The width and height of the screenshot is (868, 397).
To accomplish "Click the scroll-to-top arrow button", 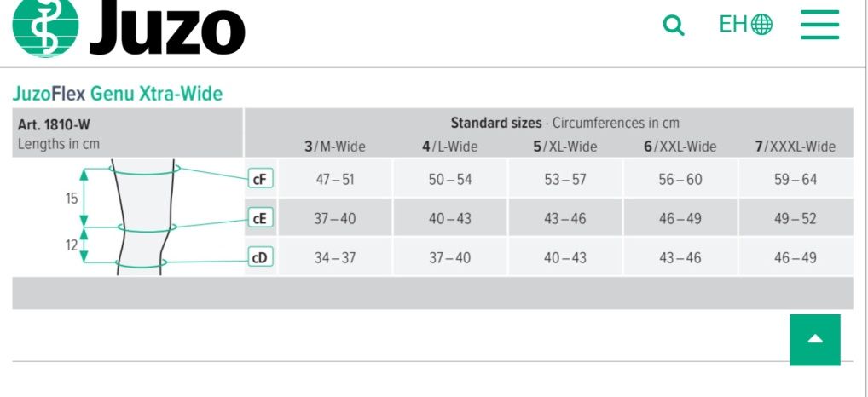I will [815, 340].
